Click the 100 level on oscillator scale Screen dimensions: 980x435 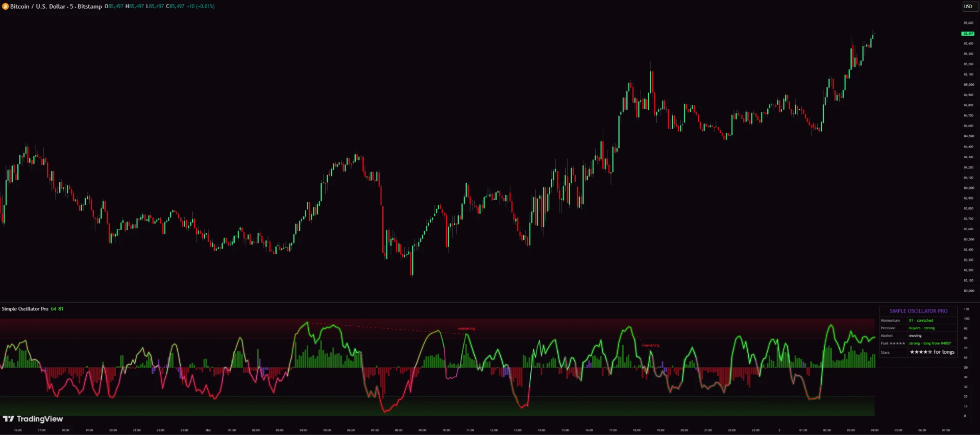point(966,319)
